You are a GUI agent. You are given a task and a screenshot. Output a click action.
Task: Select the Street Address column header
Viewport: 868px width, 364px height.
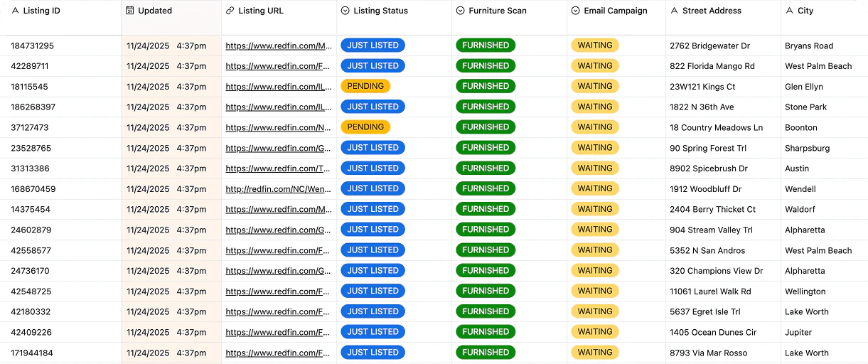click(x=711, y=11)
